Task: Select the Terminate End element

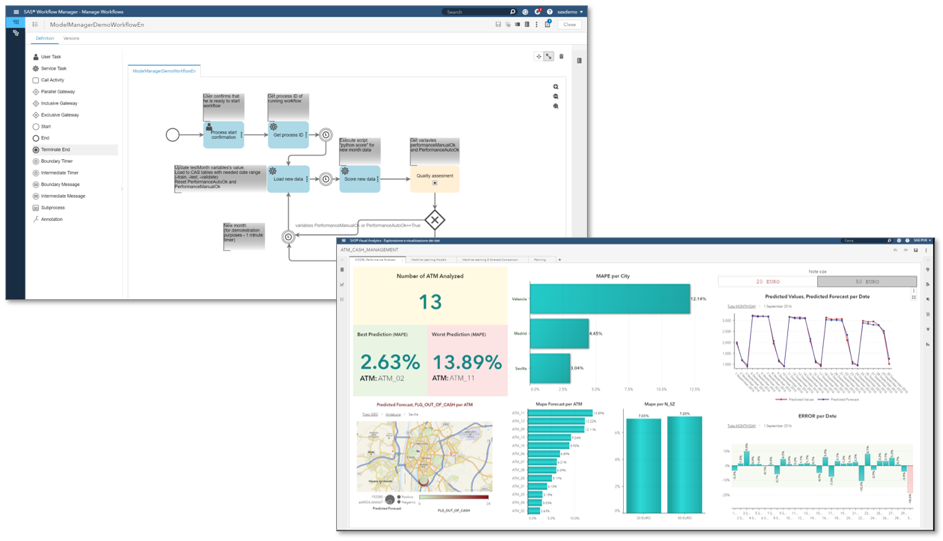Action: [54, 150]
